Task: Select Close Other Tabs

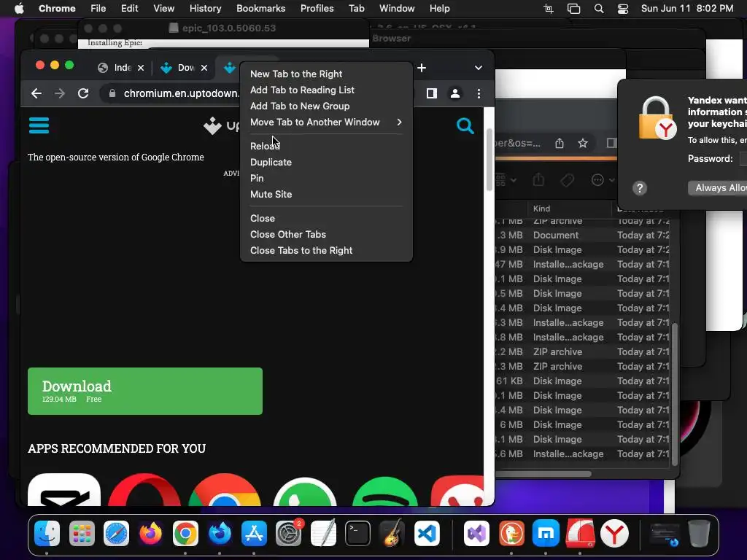Action: point(326,234)
